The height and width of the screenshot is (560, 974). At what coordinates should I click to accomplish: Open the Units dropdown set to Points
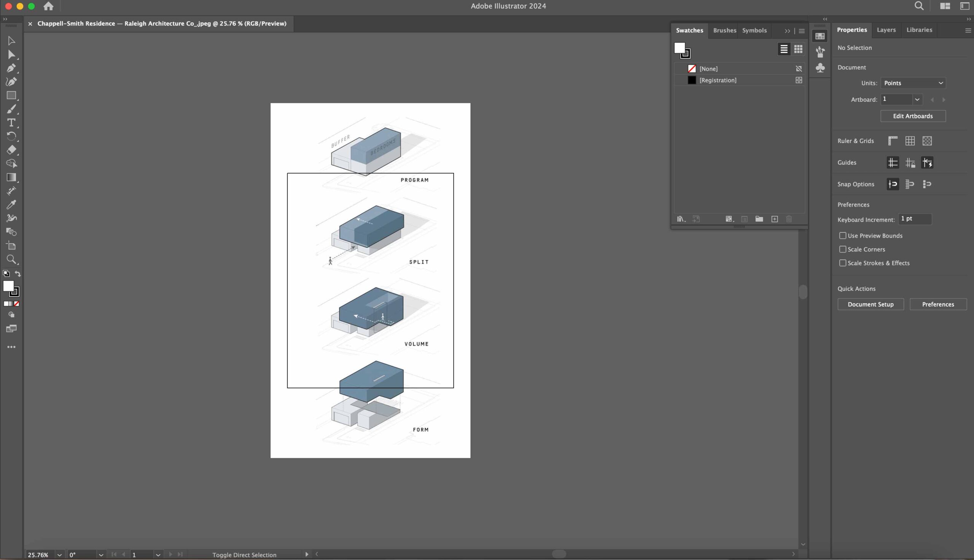[x=913, y=83]
